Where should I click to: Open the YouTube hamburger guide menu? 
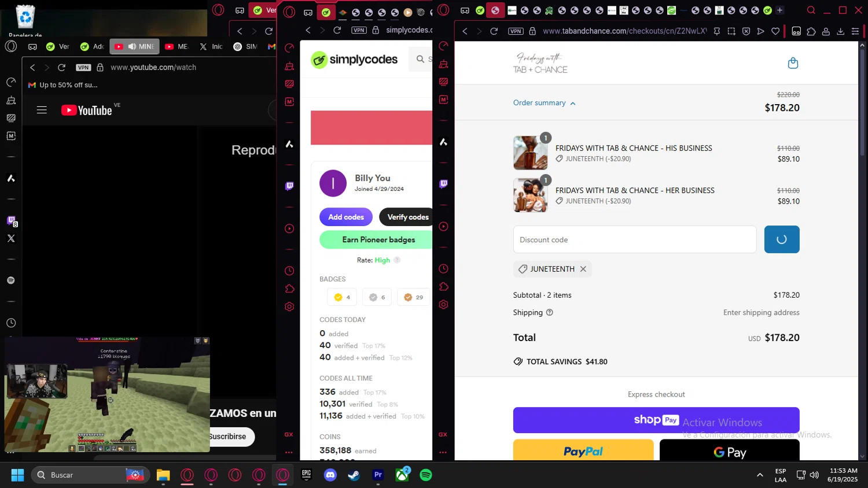click(x=42, y=109)
